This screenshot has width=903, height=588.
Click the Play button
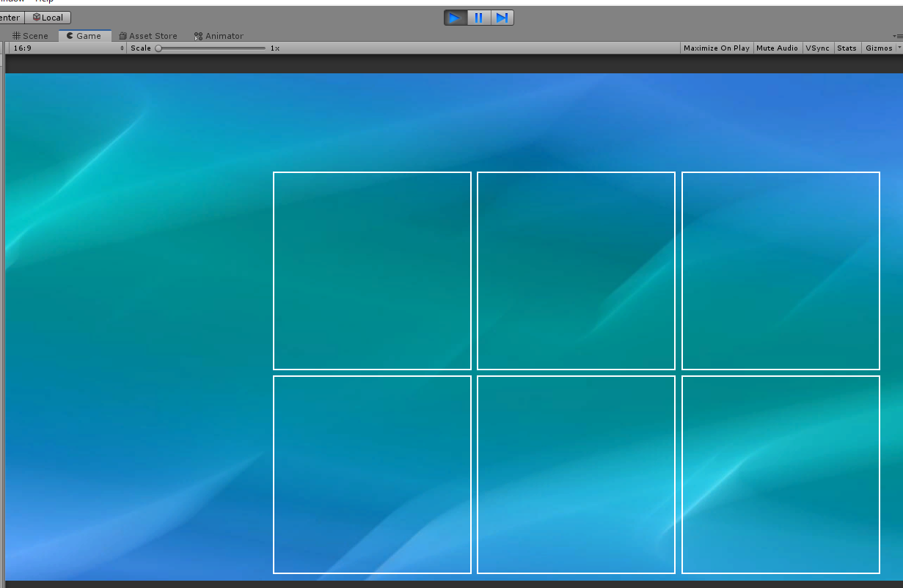(x=456, y=18)
